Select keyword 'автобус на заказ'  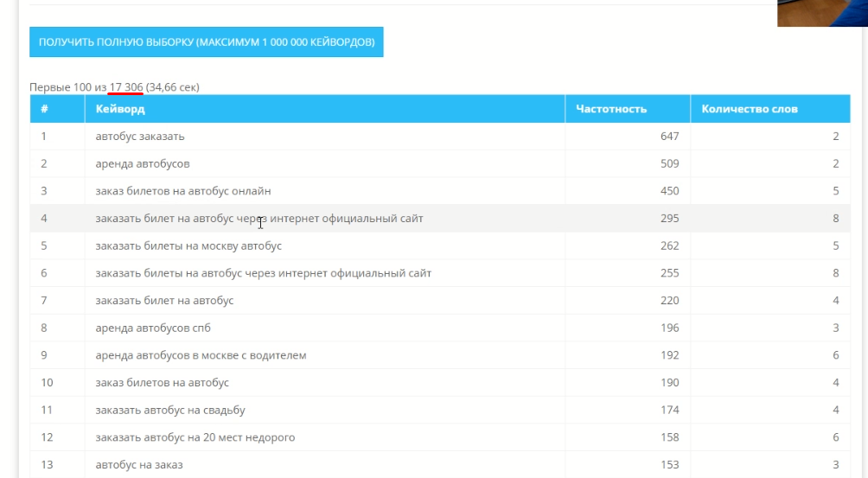tap(139, 465)
